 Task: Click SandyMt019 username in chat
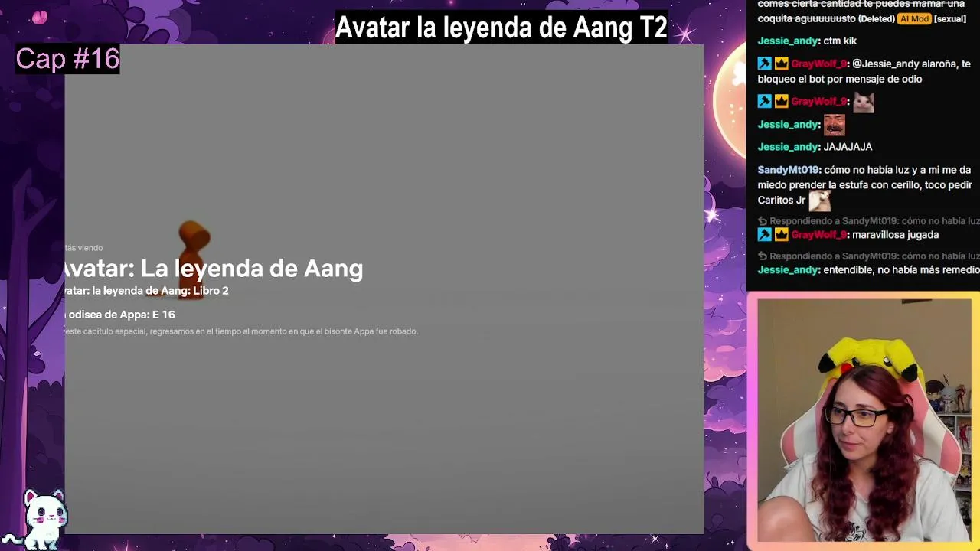point(789,170)
